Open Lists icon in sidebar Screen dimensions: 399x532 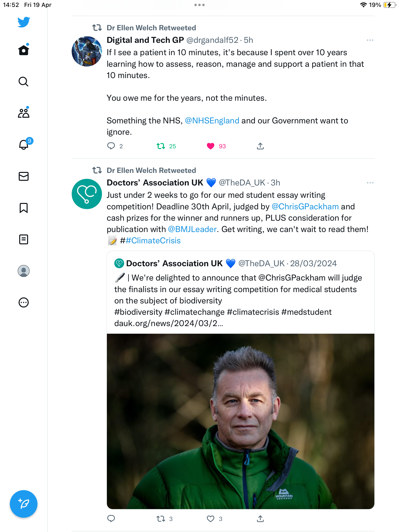pos(24,239)
